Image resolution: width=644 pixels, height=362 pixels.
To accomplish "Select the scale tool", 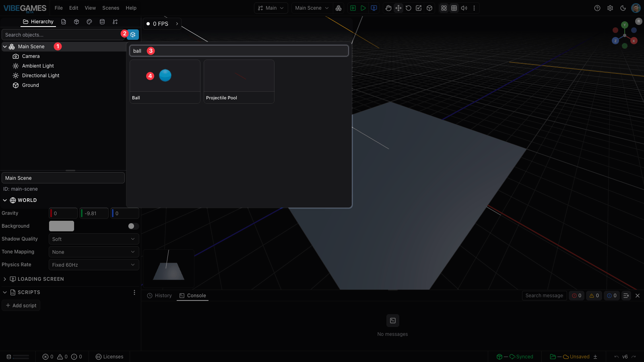I will pyautogui.click(x=419, y=8).
